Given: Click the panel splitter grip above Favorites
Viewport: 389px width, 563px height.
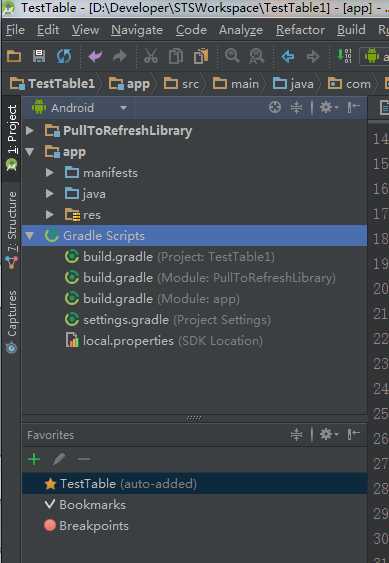Looking at the screenshot, I should pyautogui.click(x=194, y=418).
